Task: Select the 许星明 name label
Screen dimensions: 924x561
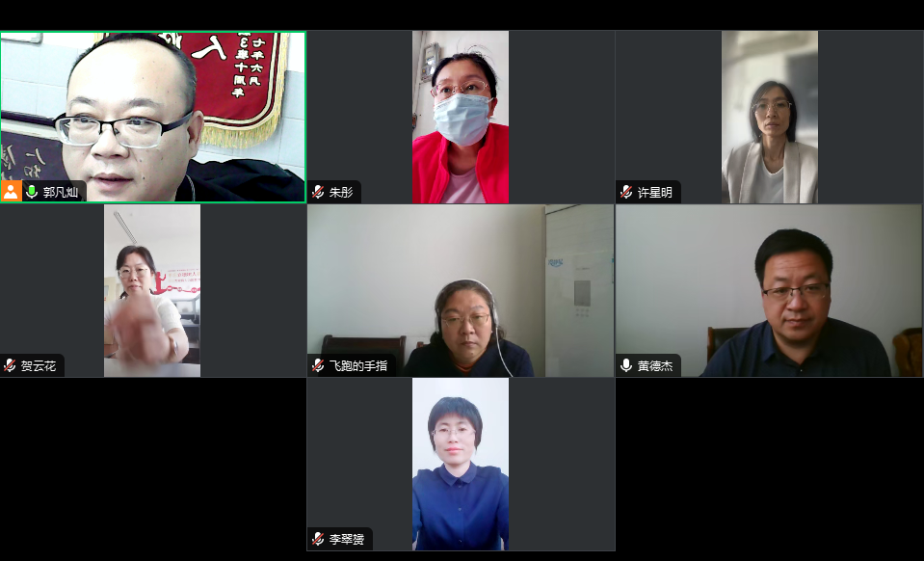Action: coord(654,192)
